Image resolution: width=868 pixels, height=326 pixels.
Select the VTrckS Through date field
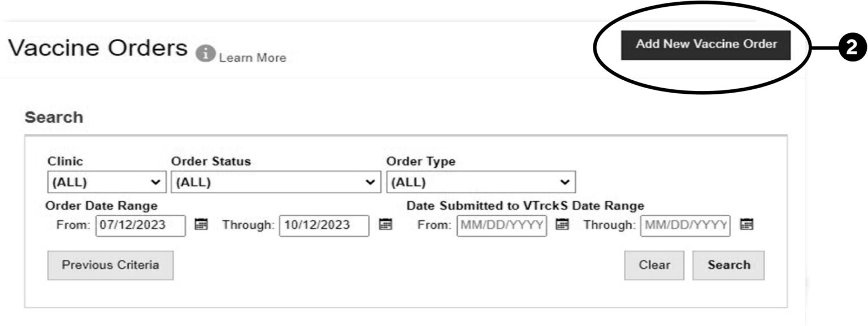point(685,225)
